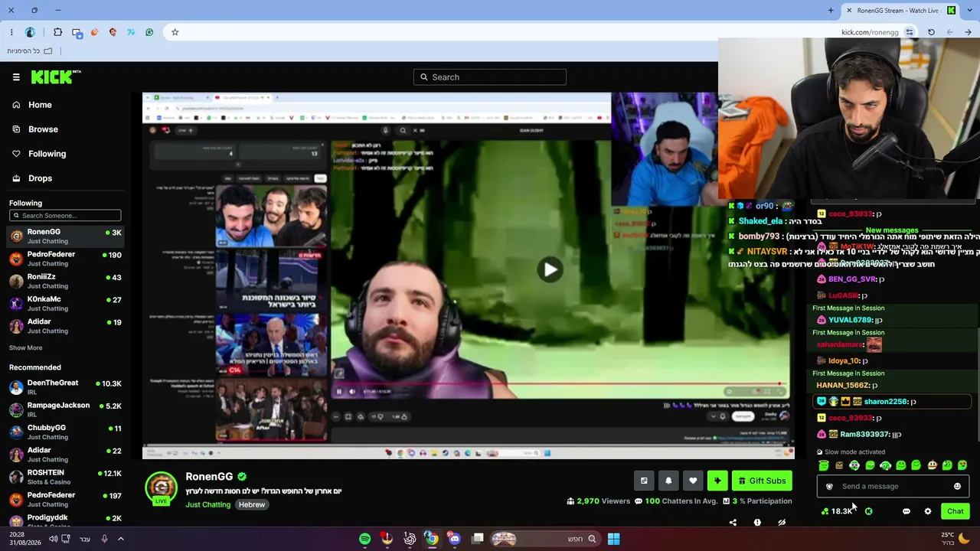980x551 pixels.
Task: Click the Kick logo
Action: 56,77
